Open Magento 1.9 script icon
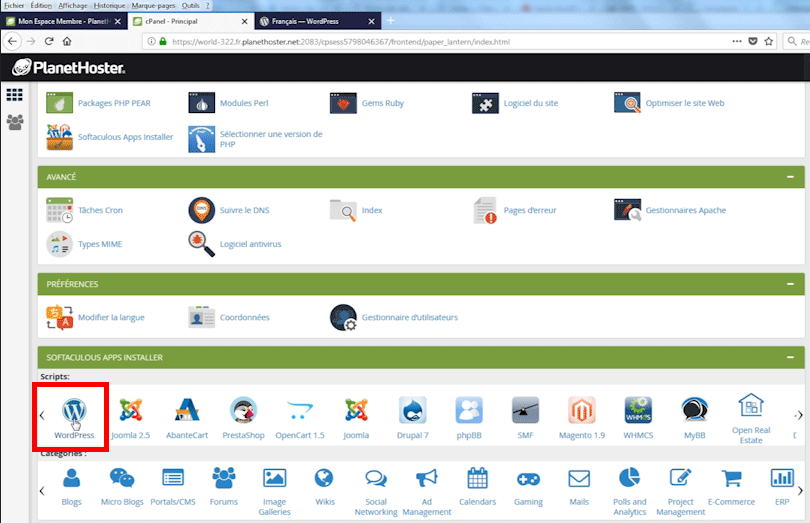 (x=582, y=410)
